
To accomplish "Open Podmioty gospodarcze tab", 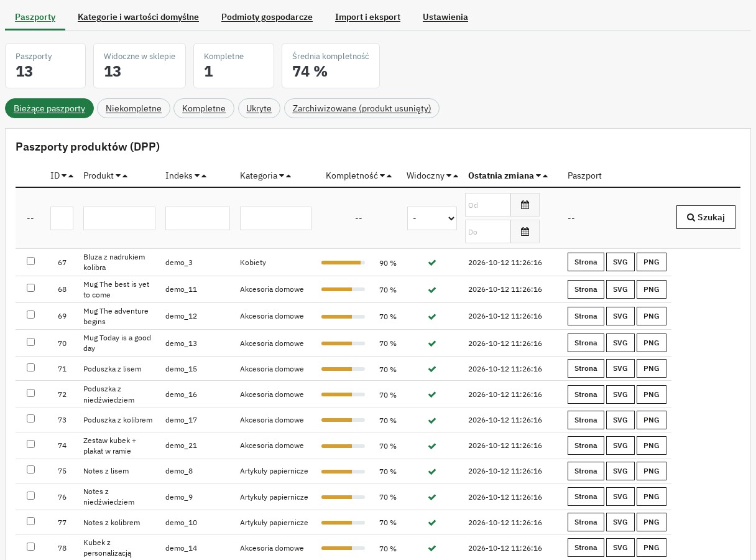I will pos(267,17).
